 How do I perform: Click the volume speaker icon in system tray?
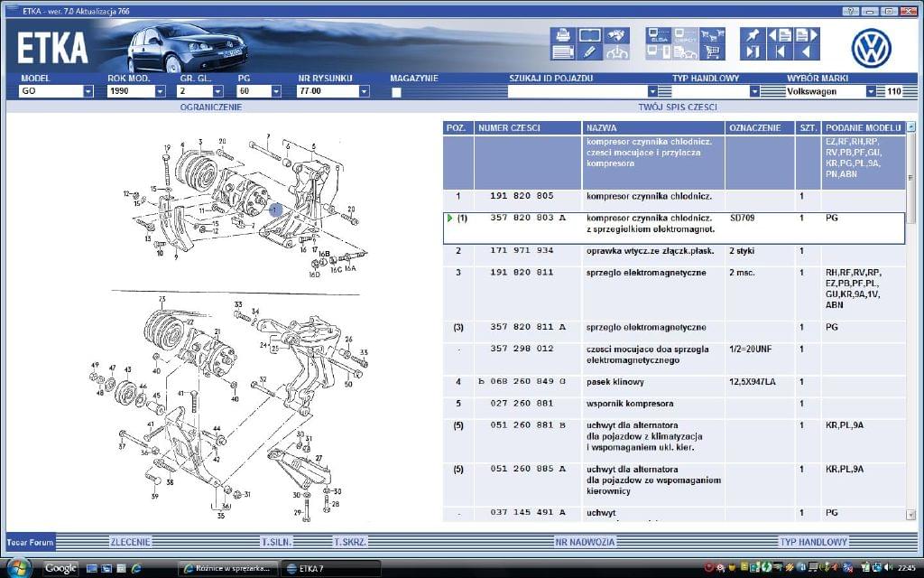(888, 567)
